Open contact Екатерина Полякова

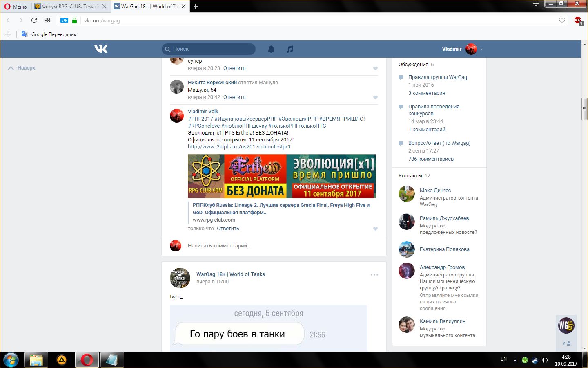445,249
